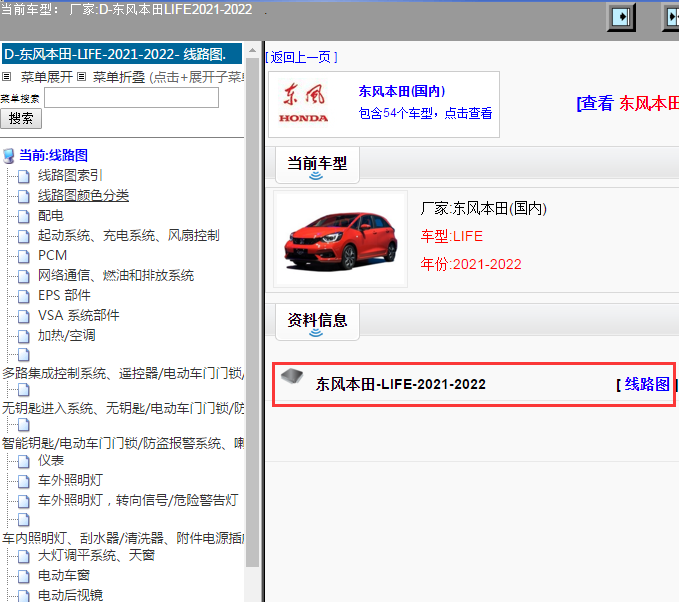679x602 pixels.
Task: Open 多路集成控制系统、遥控器 tree item
Action: tap(123, 373)
